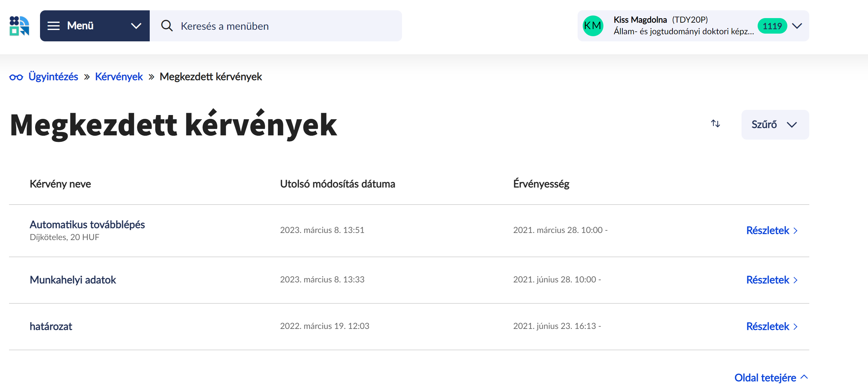Click the hamburger icon on the Menü button
The image size is (868, 390).
(54, 26)
